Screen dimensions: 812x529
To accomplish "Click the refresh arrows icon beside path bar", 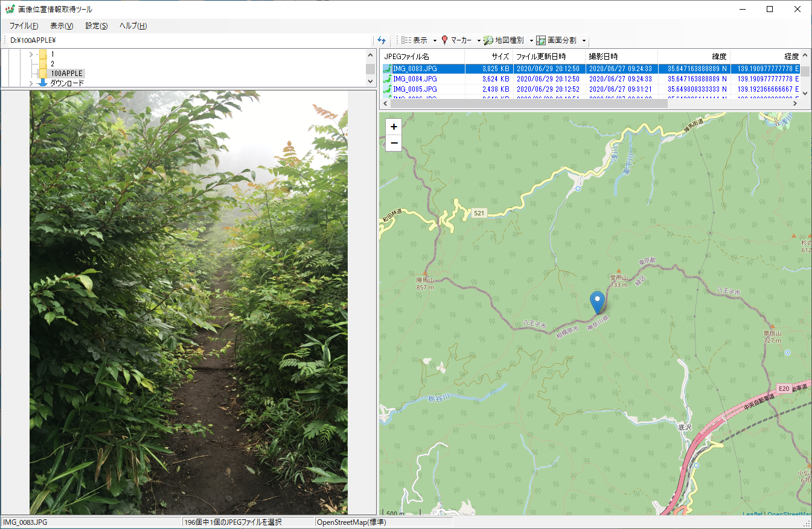I will click(382, 40).
